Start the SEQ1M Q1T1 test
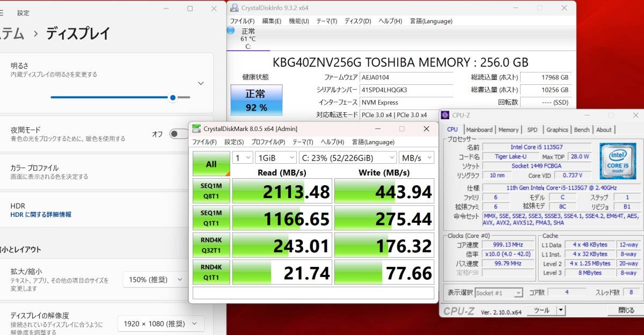The width and height of the screenshot is (644, 335). tap(211, 218)
